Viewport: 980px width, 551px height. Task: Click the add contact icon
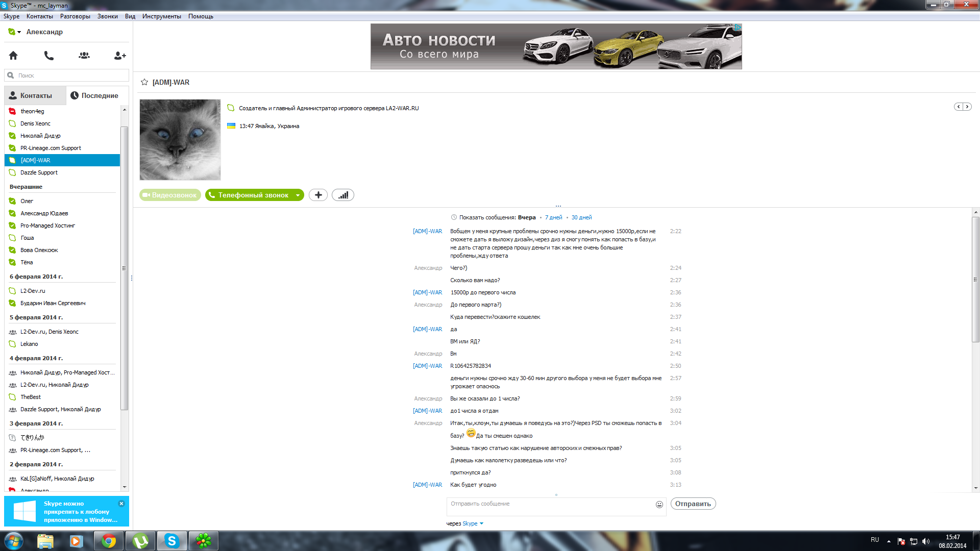[x=120, y=55]
